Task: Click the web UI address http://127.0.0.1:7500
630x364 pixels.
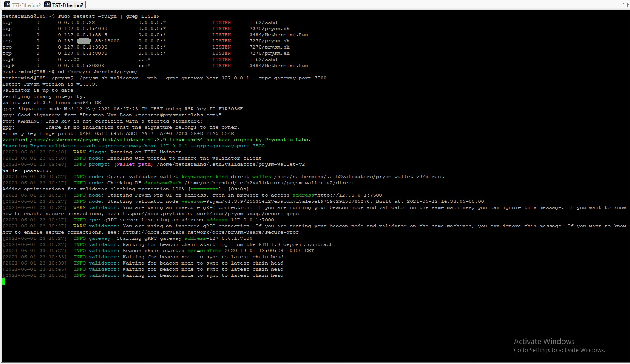Action: tap(350, 195)
